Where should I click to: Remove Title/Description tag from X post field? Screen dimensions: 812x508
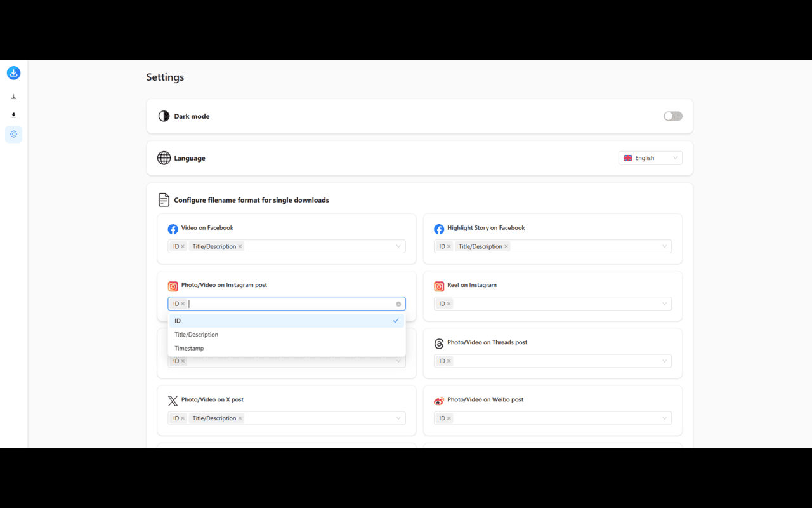click(240, 418)
